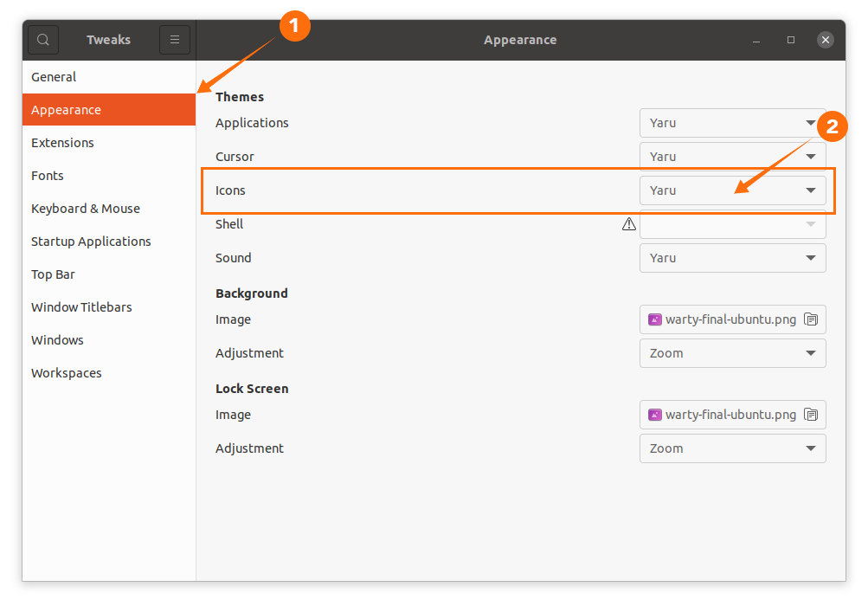Open the hamburger menu button
Image resolution: width=868 pixels, height=606 pixels.
(x=174, y=40)
